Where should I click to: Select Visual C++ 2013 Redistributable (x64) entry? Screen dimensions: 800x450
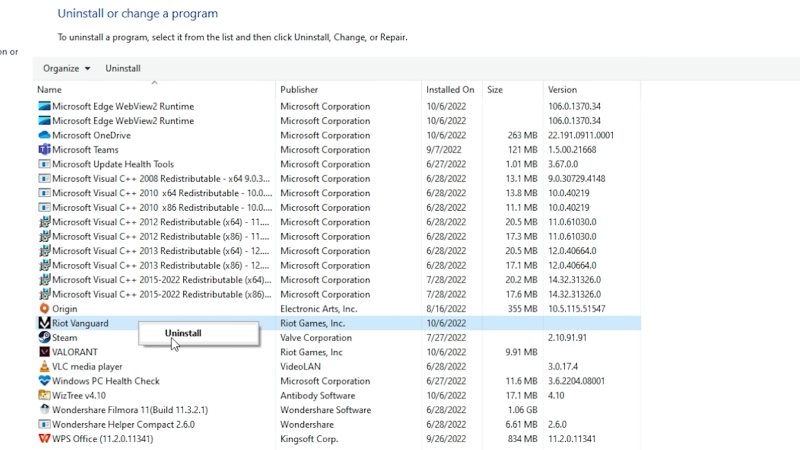(161, 251)
